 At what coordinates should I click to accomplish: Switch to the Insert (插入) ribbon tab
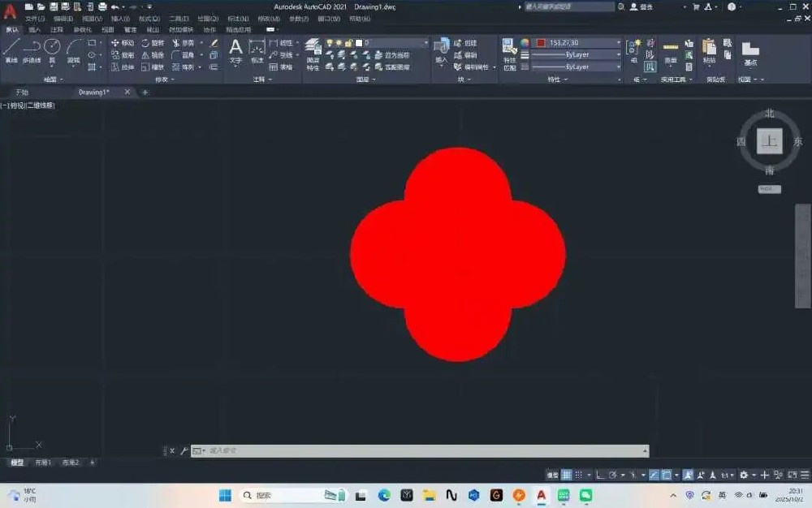tap(35, 29)
